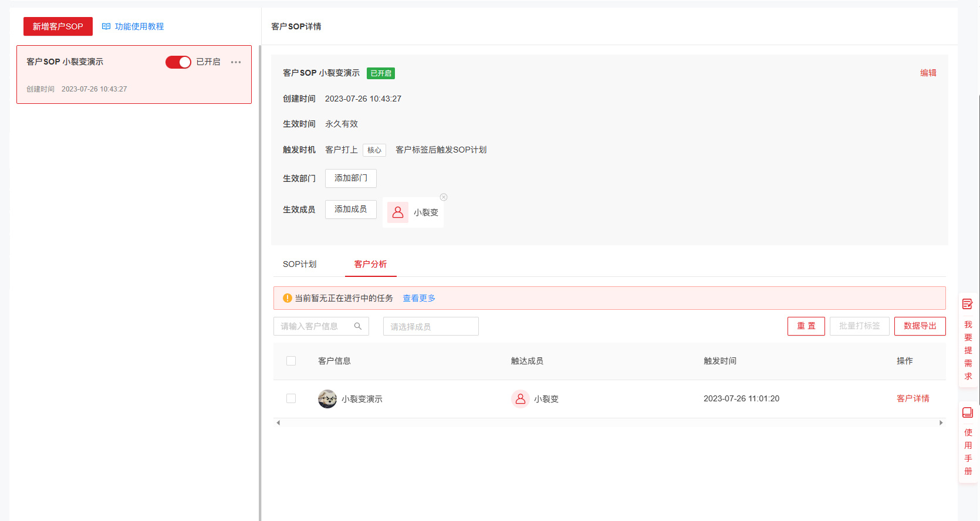
Task: Check the checkbox for 小裂变演示 row
Action: tap(291, 398)
